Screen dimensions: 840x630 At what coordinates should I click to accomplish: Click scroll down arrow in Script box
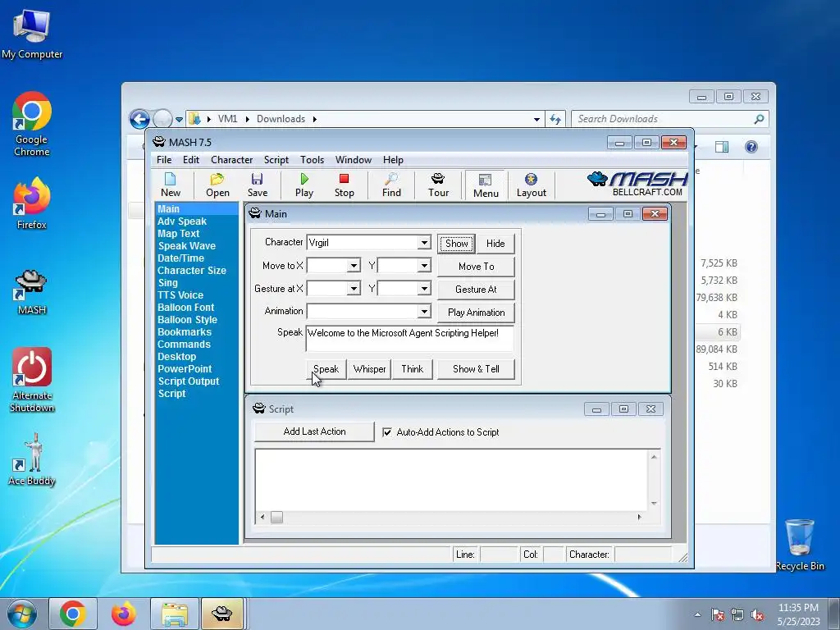654,504
